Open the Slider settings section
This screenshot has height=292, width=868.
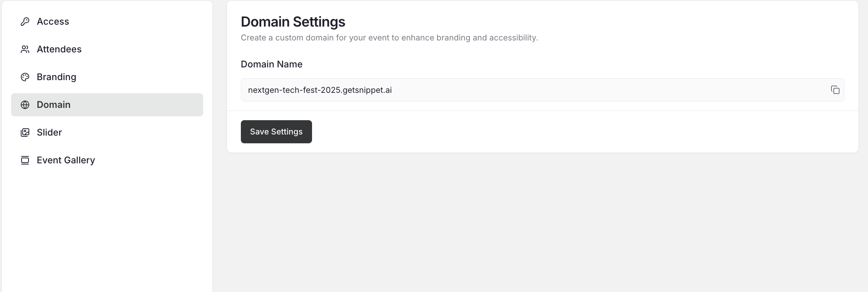pos(49,132)
